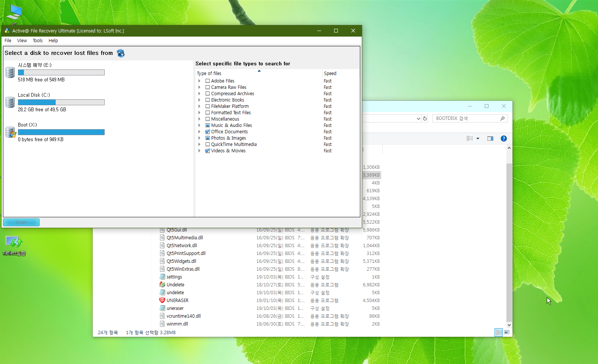598x364 pixels.
Task: Uncheck the Office Documents checkbox
Action: (207, 131)
